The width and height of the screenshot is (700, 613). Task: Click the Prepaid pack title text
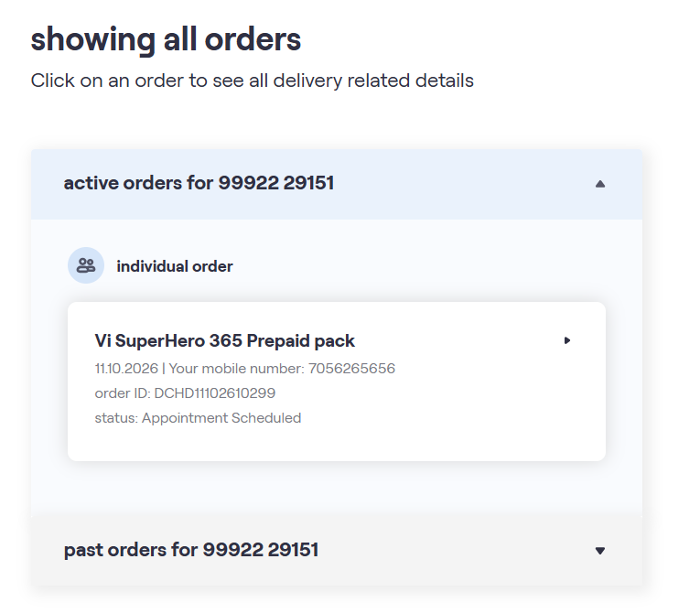tap(300, 341)
